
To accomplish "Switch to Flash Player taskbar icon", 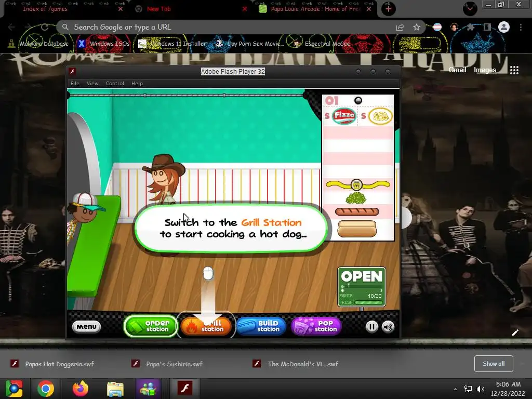I will tap(185, 389).
